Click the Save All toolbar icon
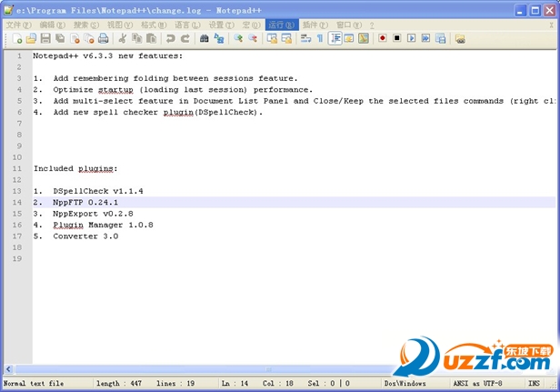Image resolution: width=560 pixels, height=392 pixels. tap(60, 38)
